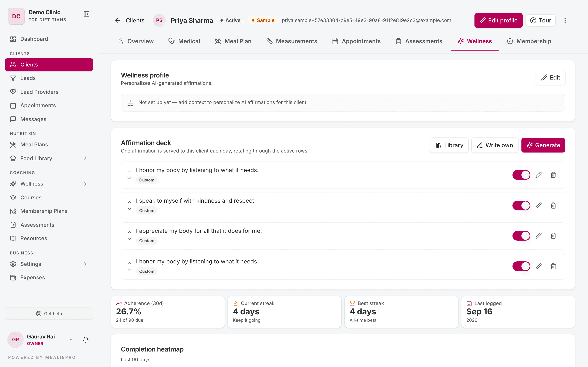Image resolution: width=588 pixels, height=367 pixels.
Task: Open the Meal Plan tab
Action: (x=233, y=41)
